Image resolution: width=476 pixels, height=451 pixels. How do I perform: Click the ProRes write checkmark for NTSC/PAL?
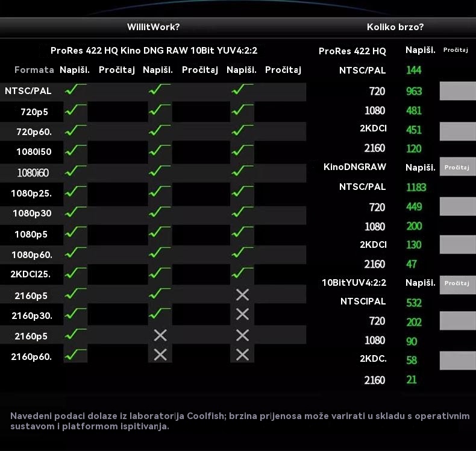tap(75, 90)
